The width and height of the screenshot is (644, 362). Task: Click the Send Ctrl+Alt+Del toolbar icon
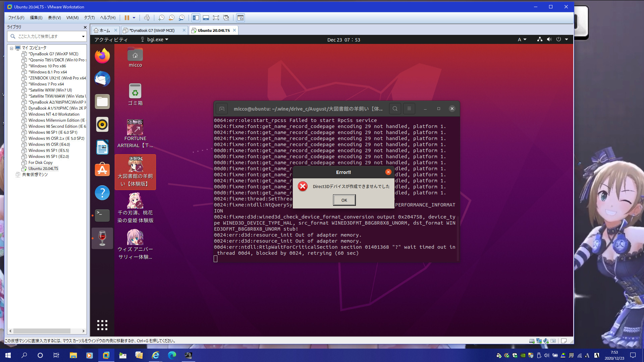147,18
